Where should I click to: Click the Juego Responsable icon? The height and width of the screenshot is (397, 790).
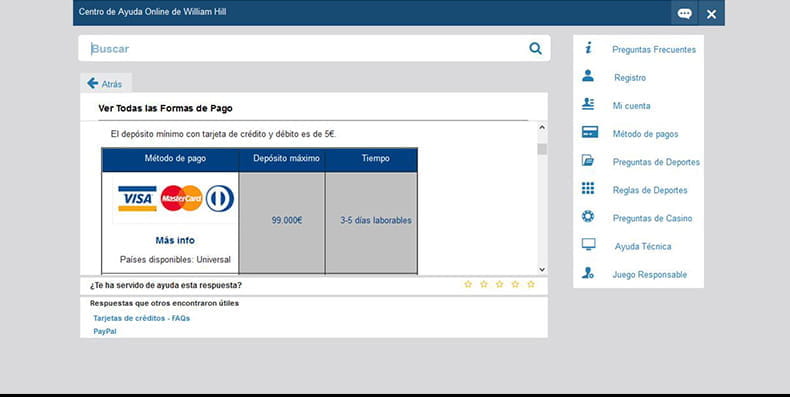coord(587,273)
